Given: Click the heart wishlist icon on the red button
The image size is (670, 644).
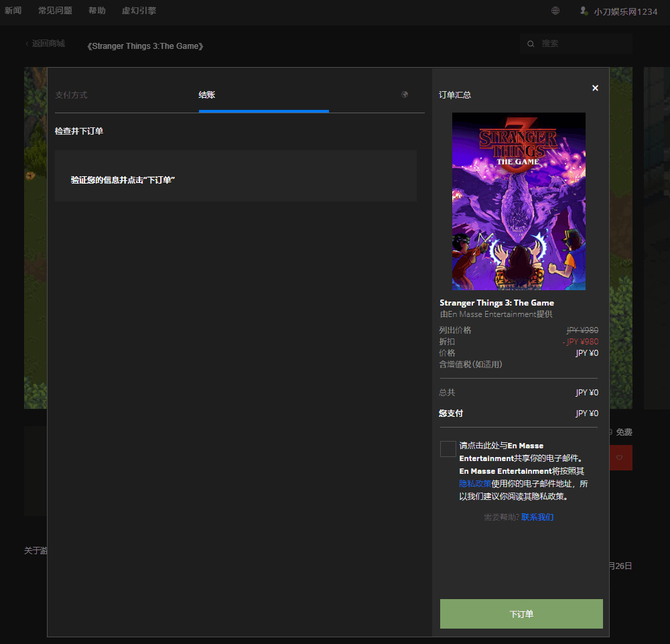Looking at the screenshot, I should 620,458.
